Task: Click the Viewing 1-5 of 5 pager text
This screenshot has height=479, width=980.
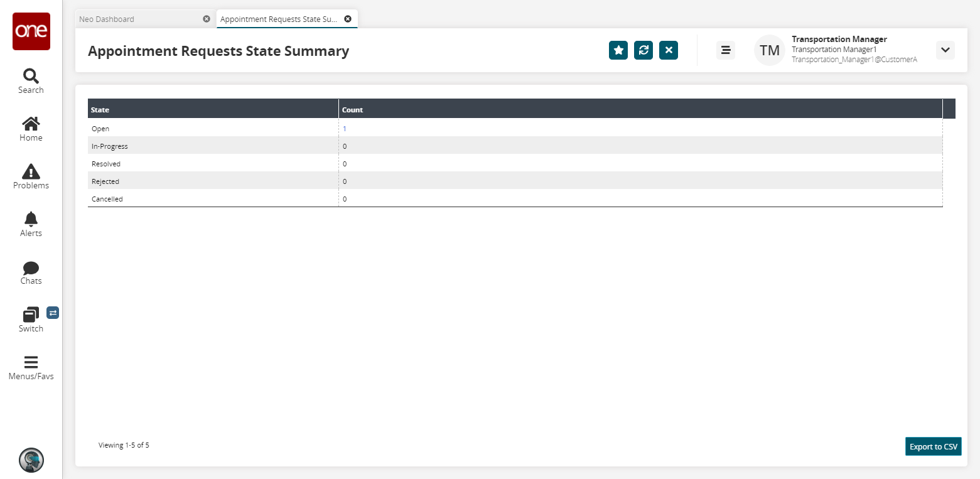Action: click(124, 445)
